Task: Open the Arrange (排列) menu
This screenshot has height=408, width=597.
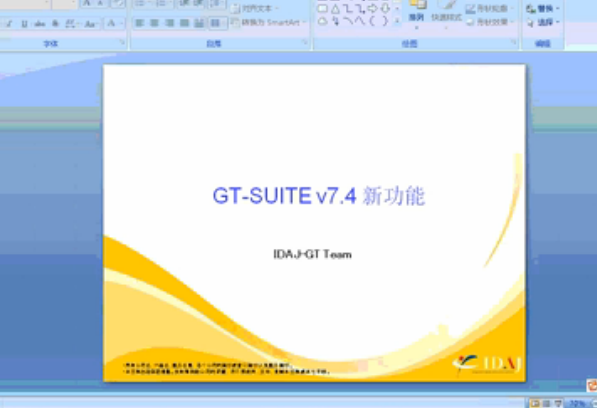Action: pos(416,14)
